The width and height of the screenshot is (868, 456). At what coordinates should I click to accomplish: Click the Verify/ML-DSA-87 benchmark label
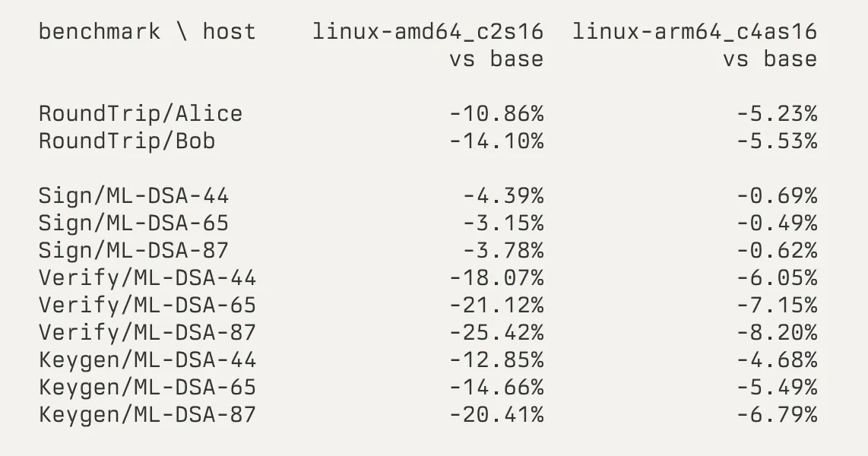147,333
